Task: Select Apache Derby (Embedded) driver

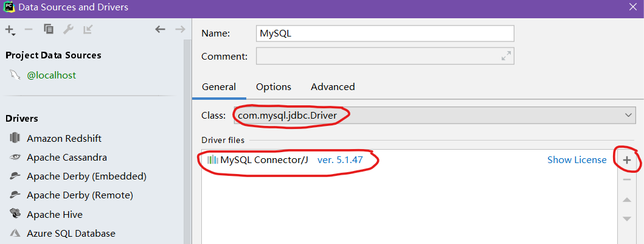Action: 87,176
